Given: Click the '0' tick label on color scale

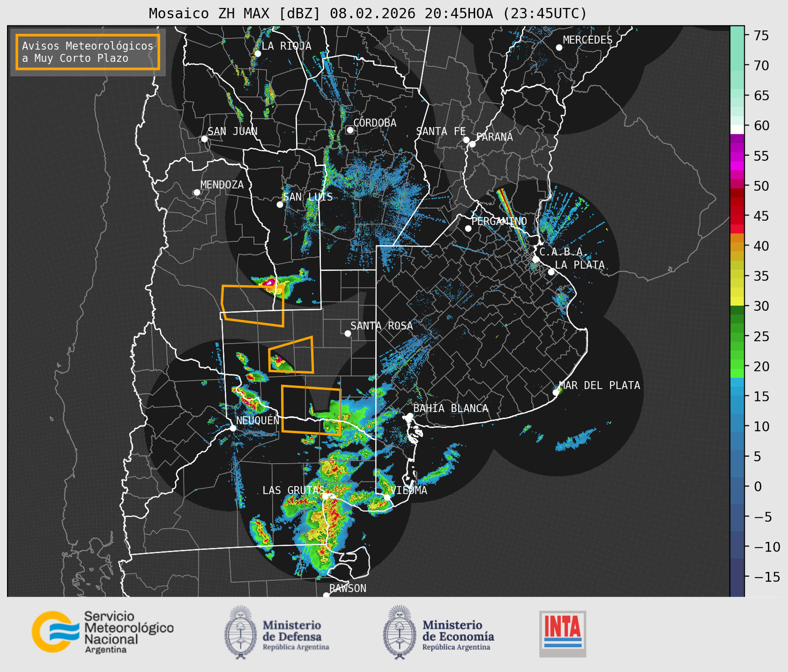Looking at the screenshot, I should coord(757,486).
